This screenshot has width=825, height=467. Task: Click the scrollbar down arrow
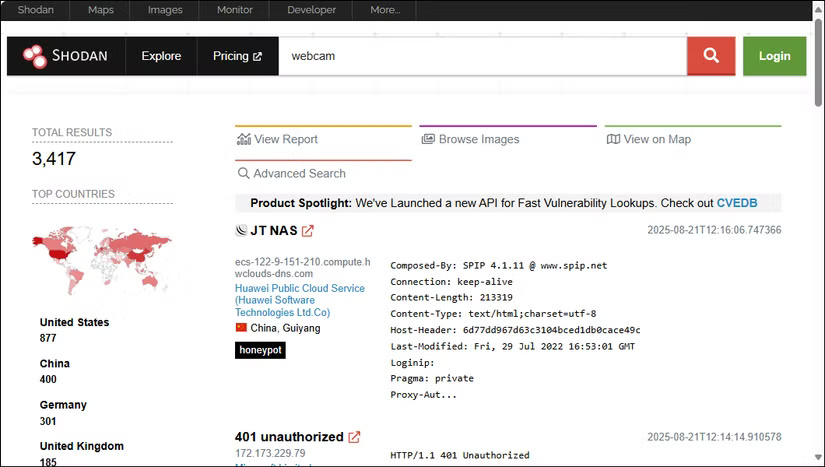point(818,456)
